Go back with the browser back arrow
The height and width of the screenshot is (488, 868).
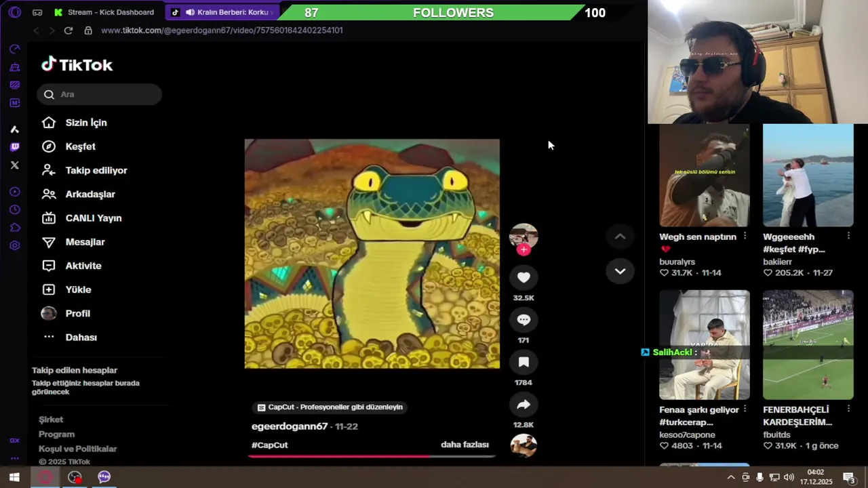(x=37, y=30)
